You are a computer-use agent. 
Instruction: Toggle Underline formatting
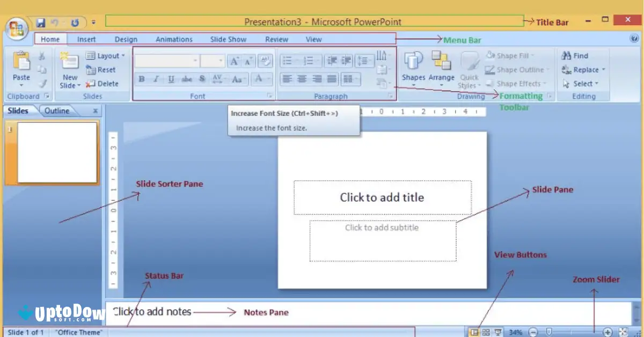coord(172,79)
